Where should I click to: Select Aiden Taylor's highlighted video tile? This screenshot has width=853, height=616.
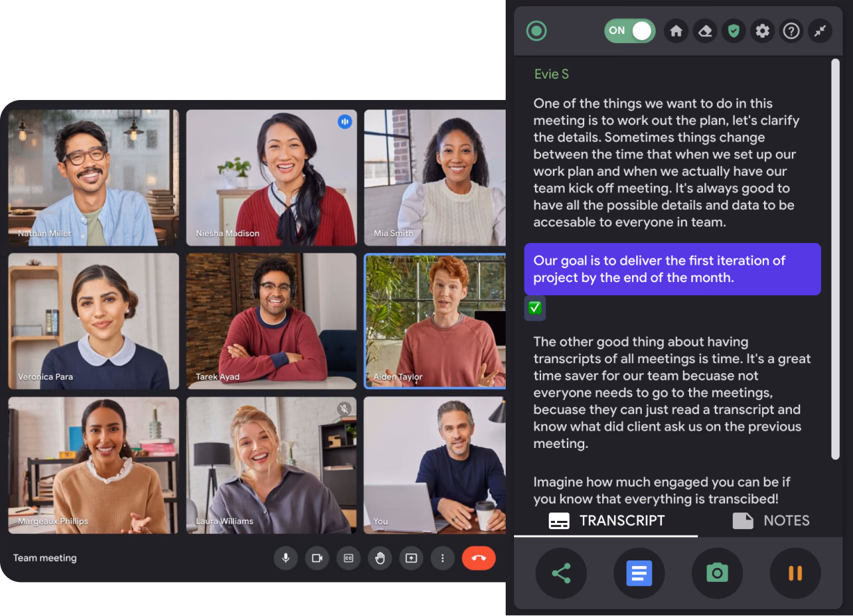(435, 321)
